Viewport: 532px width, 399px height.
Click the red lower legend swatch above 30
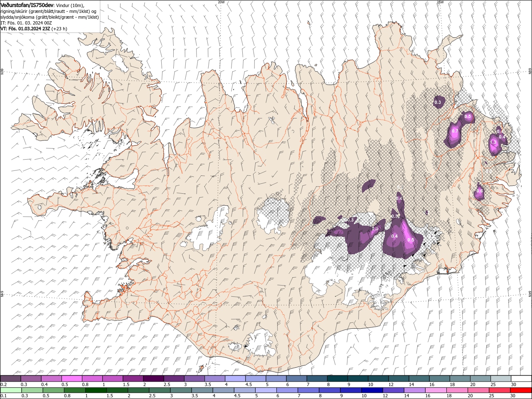click(521, 390)
